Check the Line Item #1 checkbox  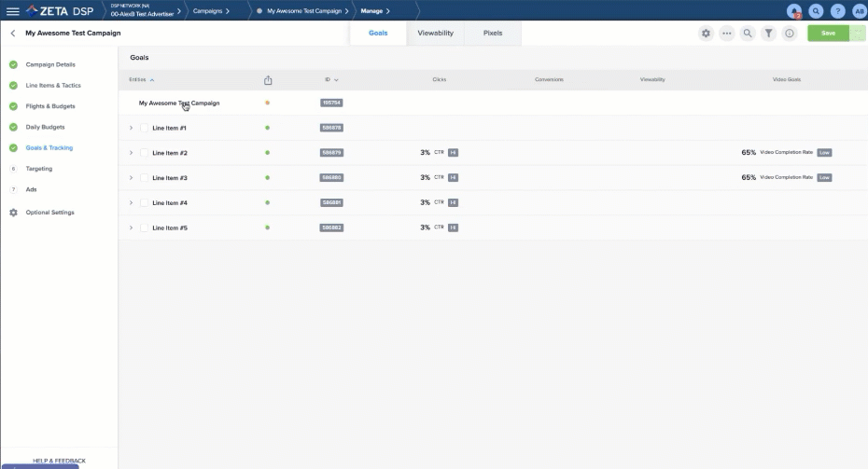pyautogui.click(x=145, y=128)
